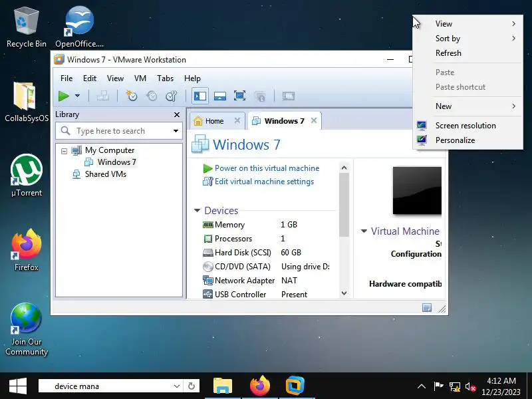The height and width of the screenshot is (399, 532).
Task: Close the Windows 7 tab
Action: point(314,120)
